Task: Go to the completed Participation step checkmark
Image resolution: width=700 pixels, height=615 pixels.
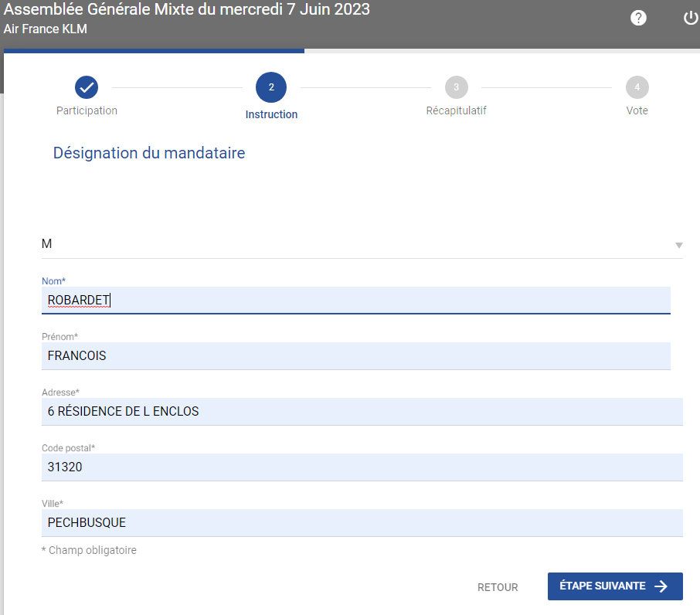Action: pyautogui.click(x=87, y=87)
